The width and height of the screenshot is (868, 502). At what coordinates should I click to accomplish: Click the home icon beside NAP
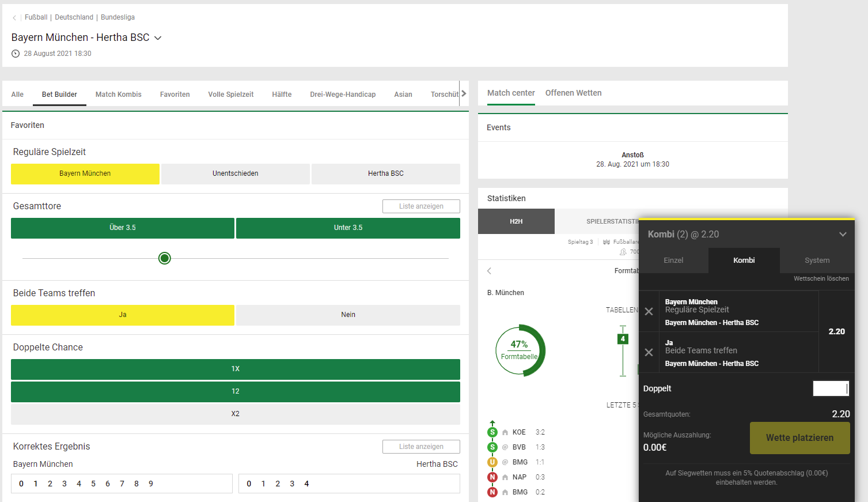click(505, 477)
